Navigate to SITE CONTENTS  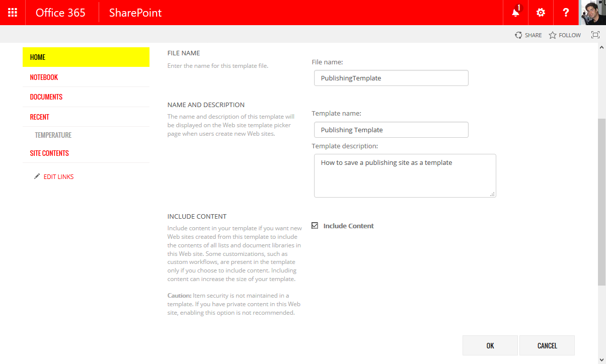pyautogui.click(x=49, y=153)
